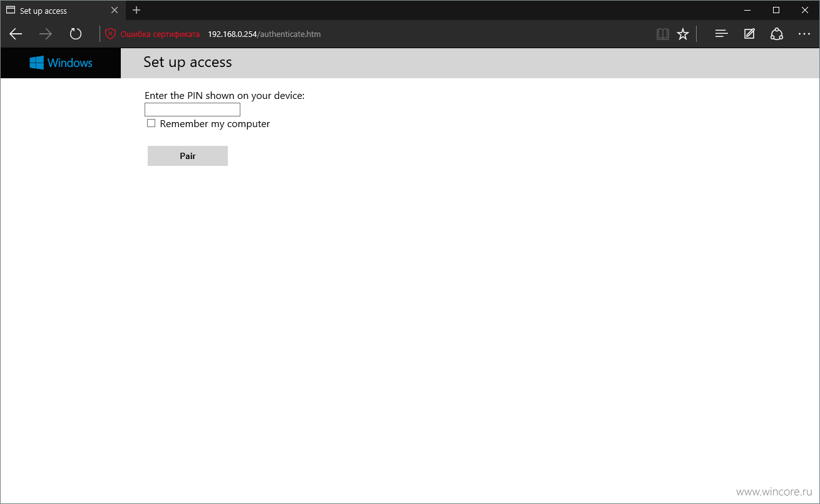Screen dimensions: 820x504
Task: Close the browser window
Action: click(805, 10)
